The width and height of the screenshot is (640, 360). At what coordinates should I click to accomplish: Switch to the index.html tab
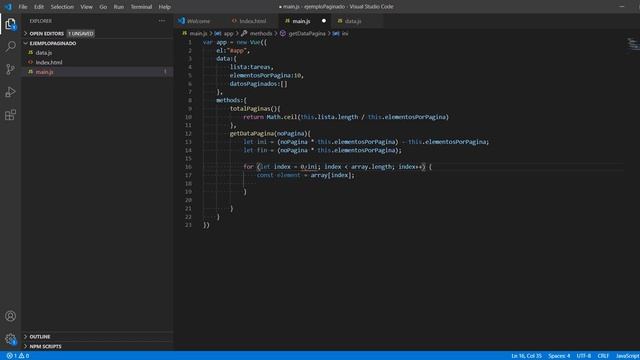(x=253, y=21)
